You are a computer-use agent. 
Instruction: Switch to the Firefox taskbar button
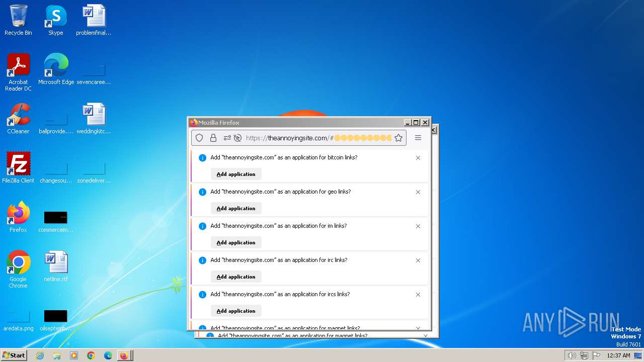point(124,355)
